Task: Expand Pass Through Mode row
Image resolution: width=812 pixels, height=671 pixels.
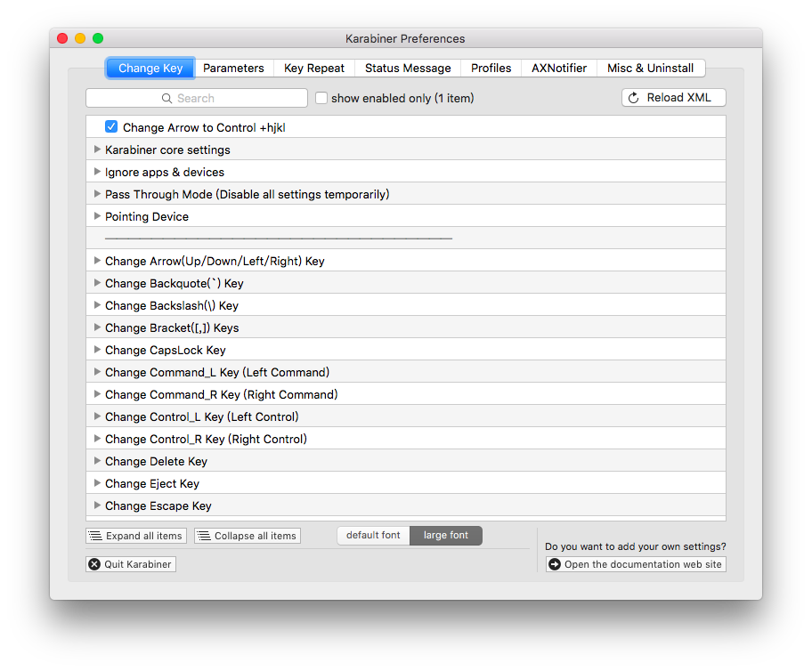Action: point(97,194)
